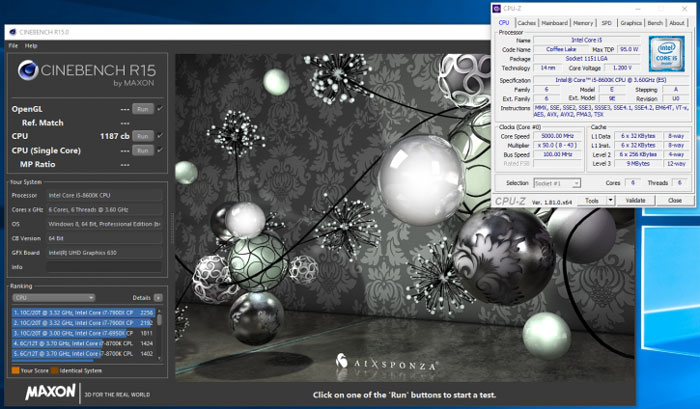The image size is (700, 409).
Task: Click the Info text field under Your System
Action: [105, 267]
